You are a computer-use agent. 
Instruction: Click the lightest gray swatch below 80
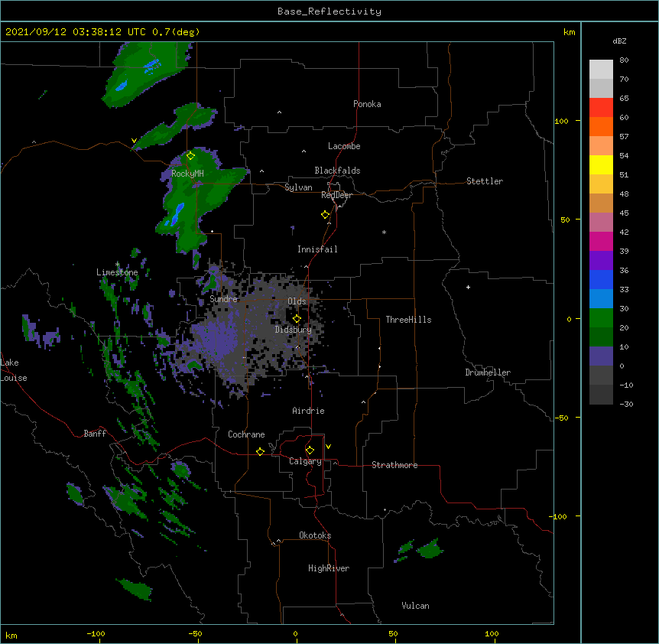click(601, 70)
